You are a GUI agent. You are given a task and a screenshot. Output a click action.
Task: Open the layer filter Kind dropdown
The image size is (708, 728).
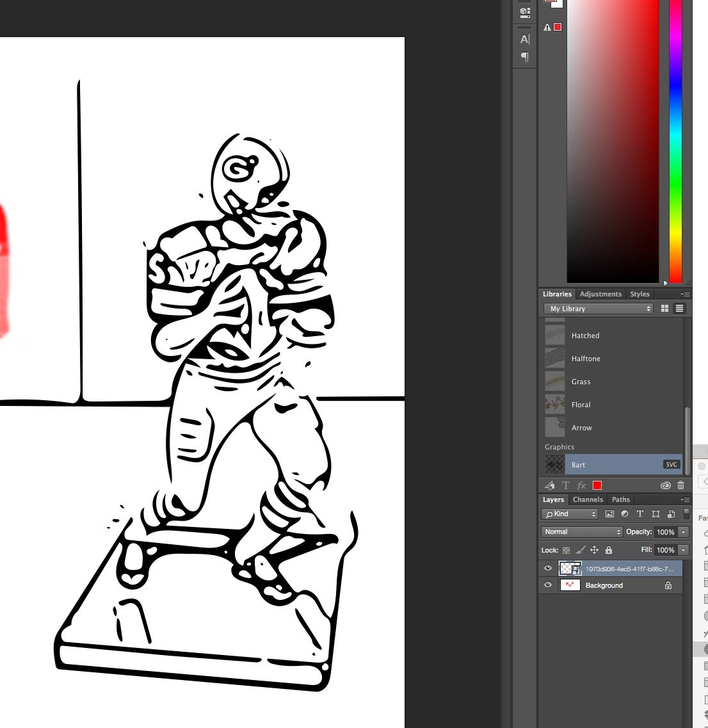pyautogui.click(x=570, y=514)
